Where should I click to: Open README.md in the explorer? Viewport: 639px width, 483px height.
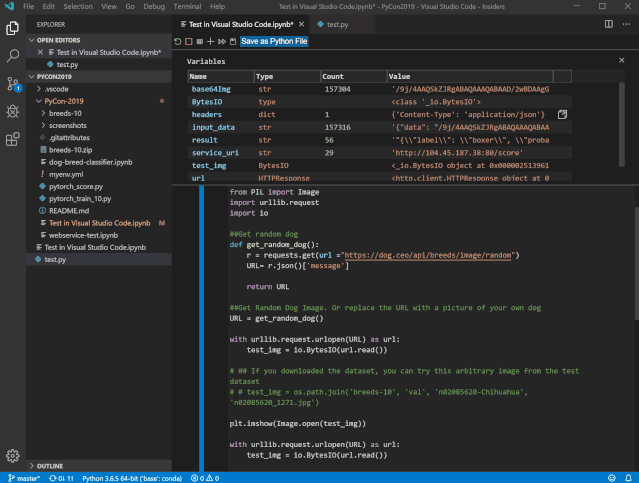[69, 211]
